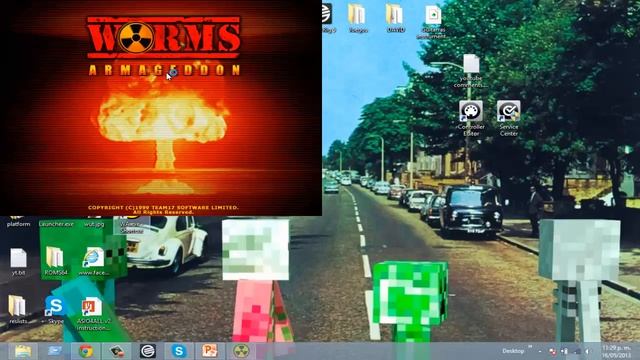
Task: Open the network status tray icon
Action: [576, 351]
